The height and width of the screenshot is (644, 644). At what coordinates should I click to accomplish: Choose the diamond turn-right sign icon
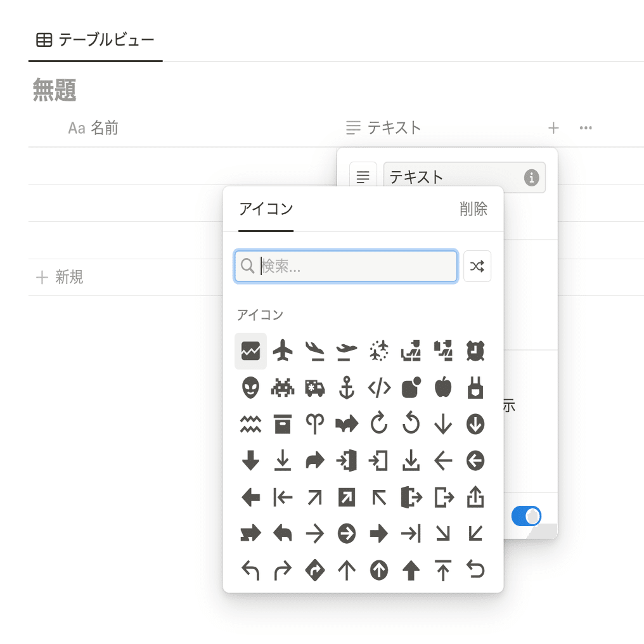pos(314,570)
